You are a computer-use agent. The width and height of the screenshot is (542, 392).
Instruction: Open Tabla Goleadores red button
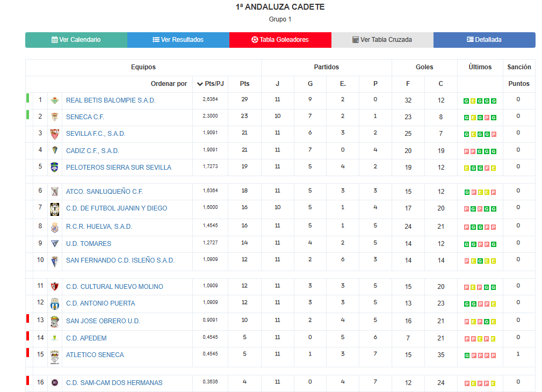coord(280,40)
